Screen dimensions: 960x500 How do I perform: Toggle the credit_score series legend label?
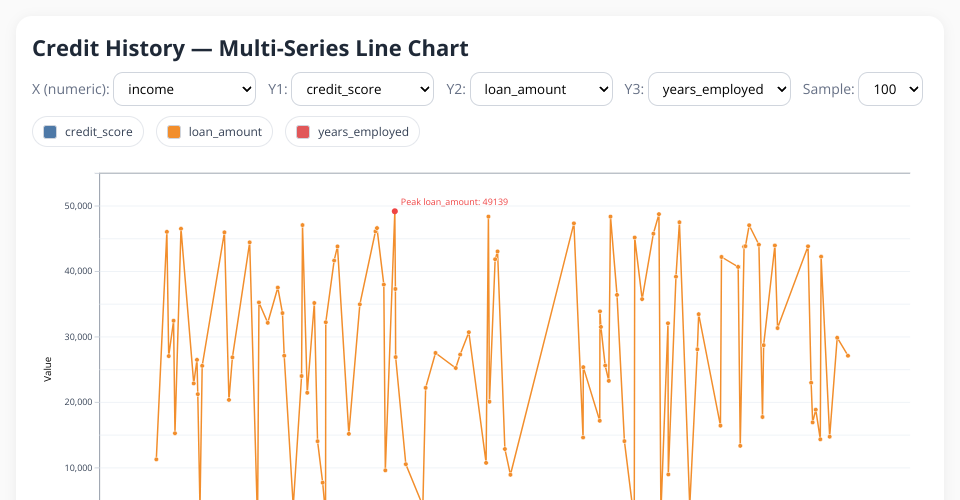(x=98, y=132)
